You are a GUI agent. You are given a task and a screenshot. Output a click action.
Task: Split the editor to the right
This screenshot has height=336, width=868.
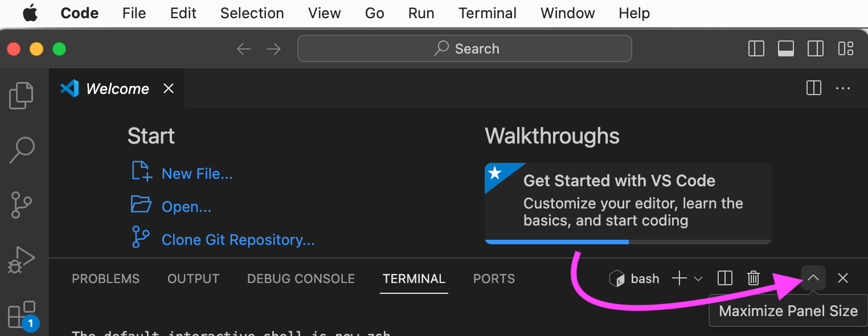click(x=813, y=88)
